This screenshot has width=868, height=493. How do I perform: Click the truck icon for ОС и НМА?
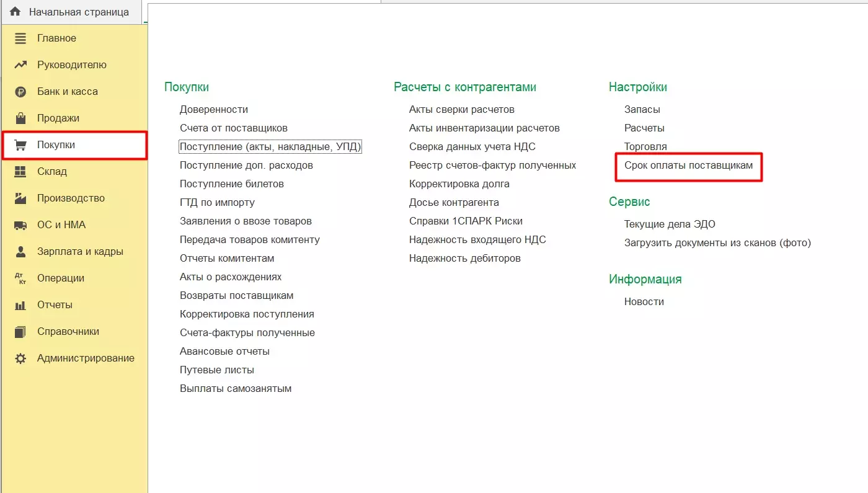pos(20,225)
